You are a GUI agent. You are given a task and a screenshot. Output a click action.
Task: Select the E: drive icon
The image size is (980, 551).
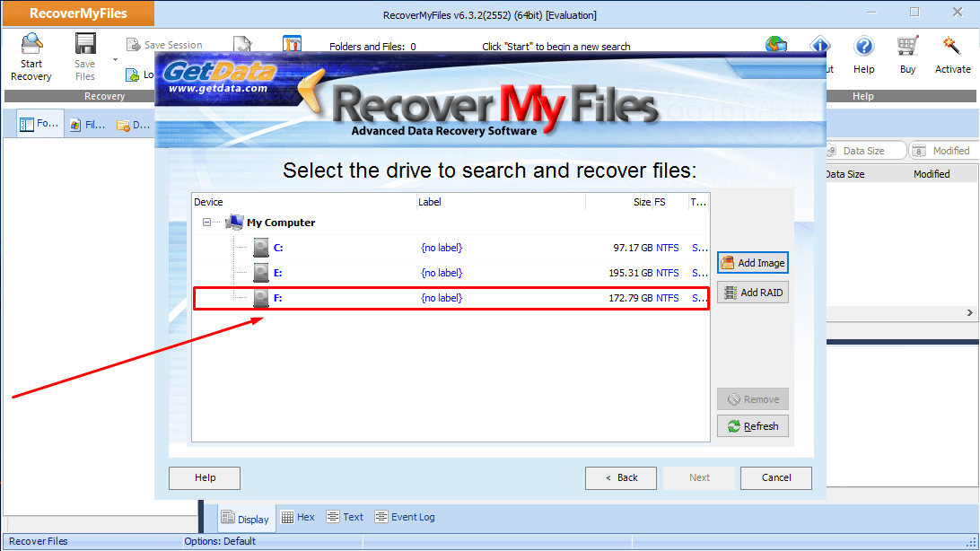260,273
